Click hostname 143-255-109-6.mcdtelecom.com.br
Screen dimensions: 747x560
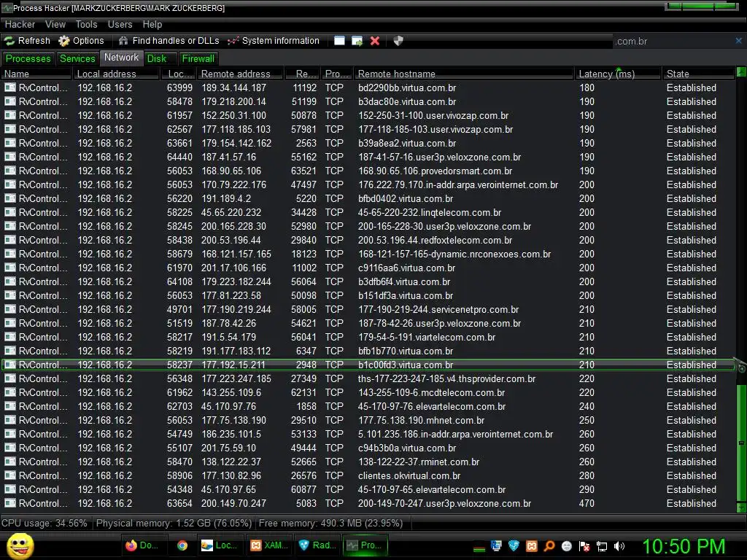click(431, 392)
